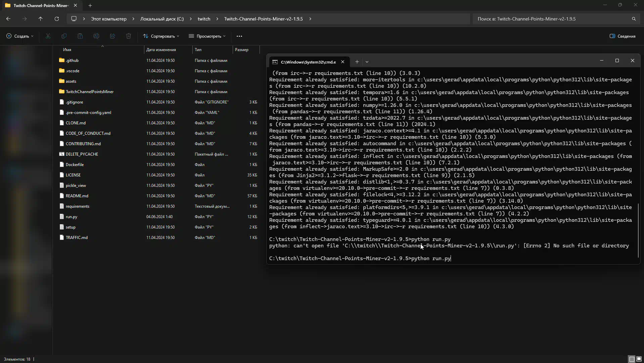Image resolution: width=644 pixels, height=363 pixels.
Task: Click Этот компьютер breadcrumb
Action: (x=109, y=19)
